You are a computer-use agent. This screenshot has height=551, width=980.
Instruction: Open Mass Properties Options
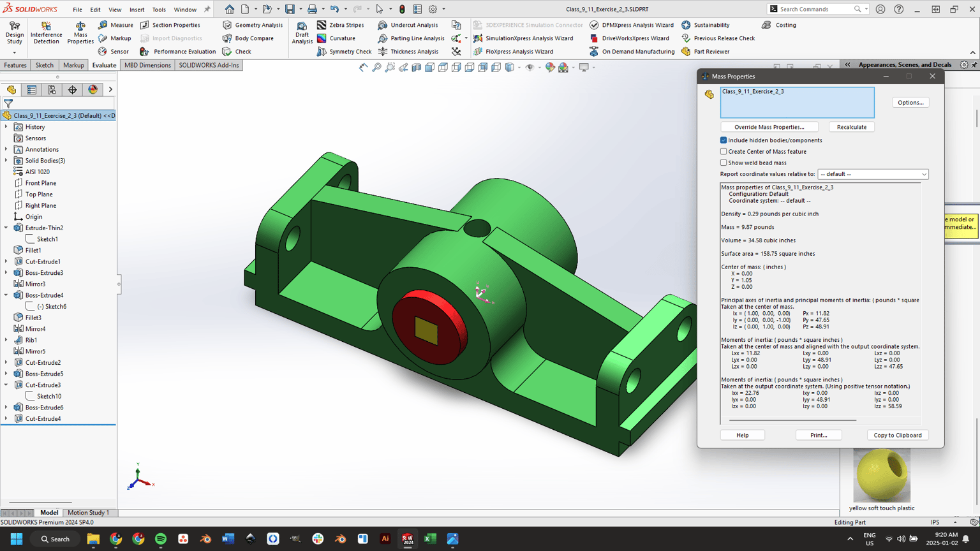pos(910,103)
